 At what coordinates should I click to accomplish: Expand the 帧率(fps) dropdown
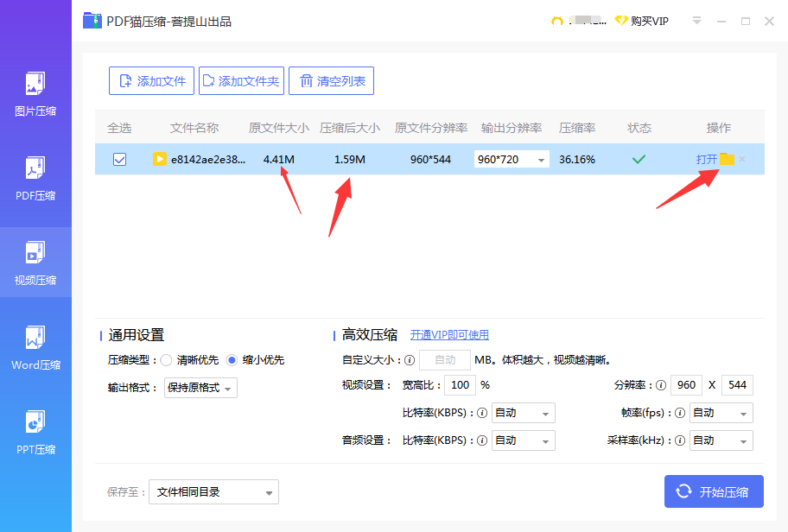(x=721, y=413)
